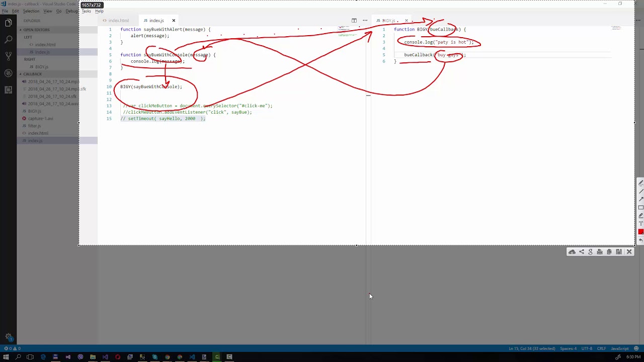Open the Tasks menu
Screen dimensions: 644x362
(x=87, y=11)
